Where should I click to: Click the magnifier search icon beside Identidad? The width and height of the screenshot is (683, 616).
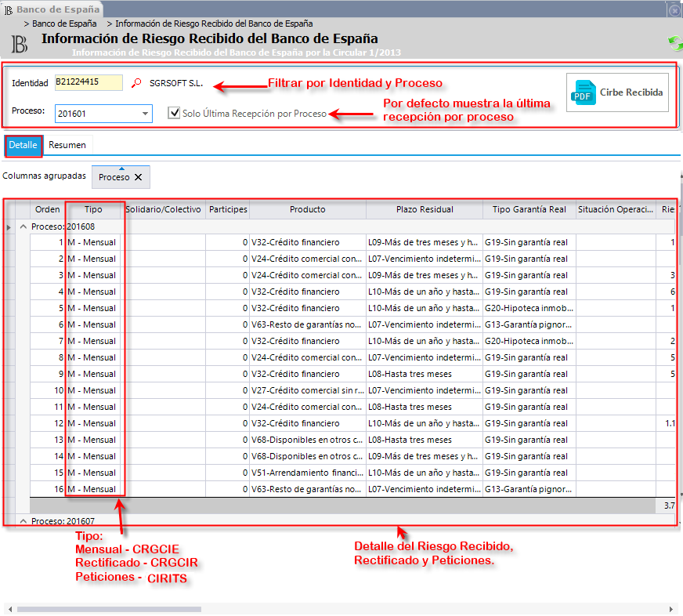[x=136, y=82]
